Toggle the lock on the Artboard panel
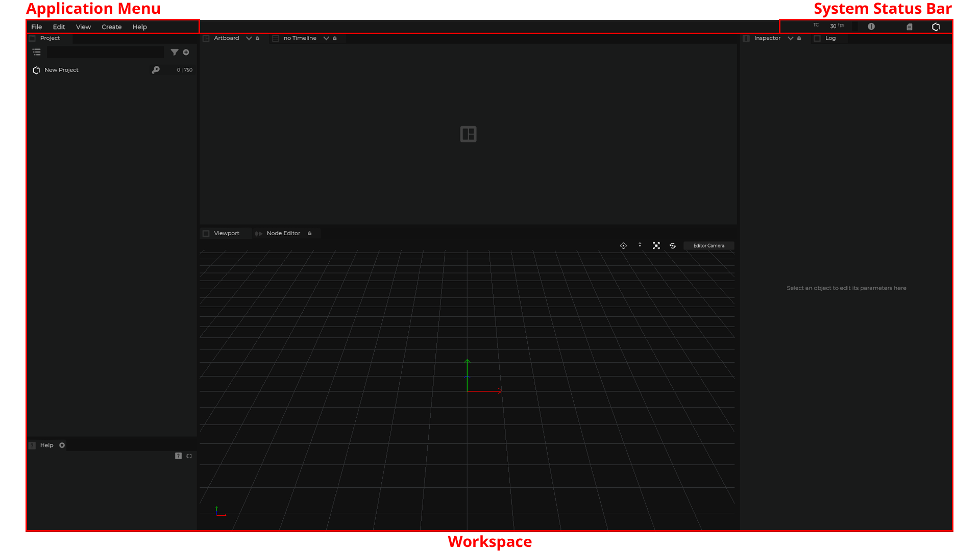 [x=258, y=38]
